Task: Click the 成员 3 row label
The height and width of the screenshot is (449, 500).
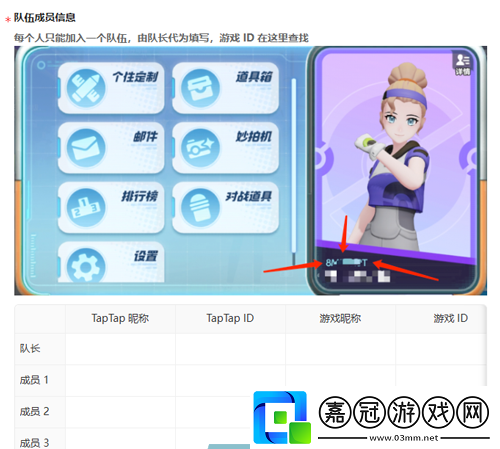Action: [x=34, y=443]
